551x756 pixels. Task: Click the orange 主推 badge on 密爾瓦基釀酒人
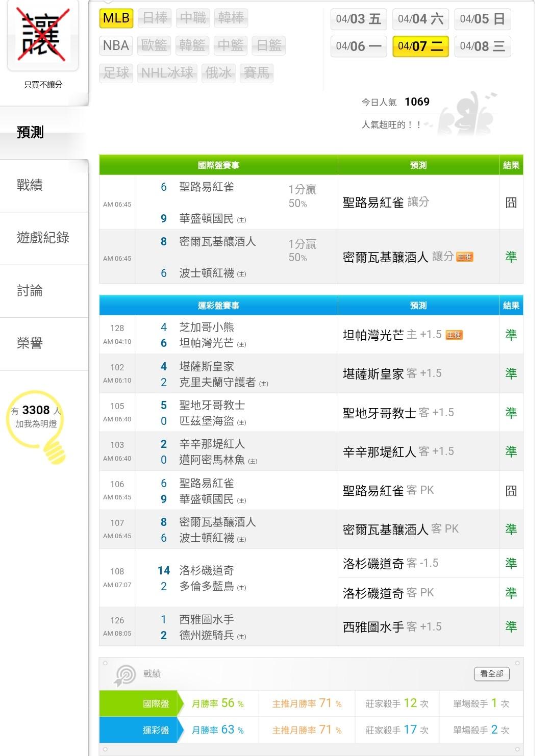[x=464, y=257]
